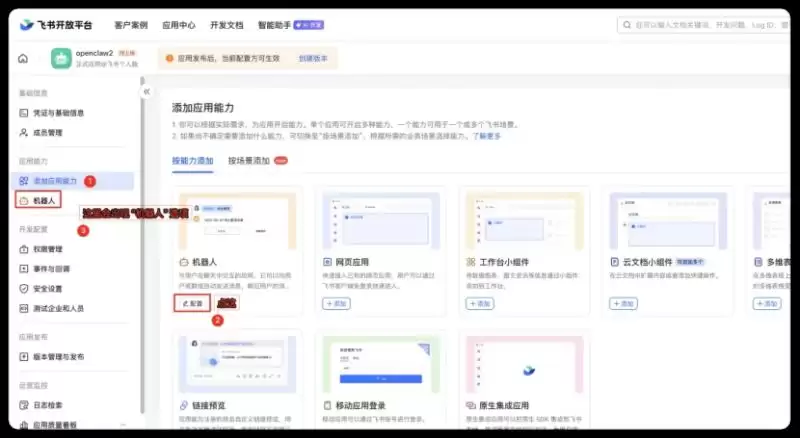
Task: Click 添加 button on 云文档小组件 card
Action: (623, 304)
